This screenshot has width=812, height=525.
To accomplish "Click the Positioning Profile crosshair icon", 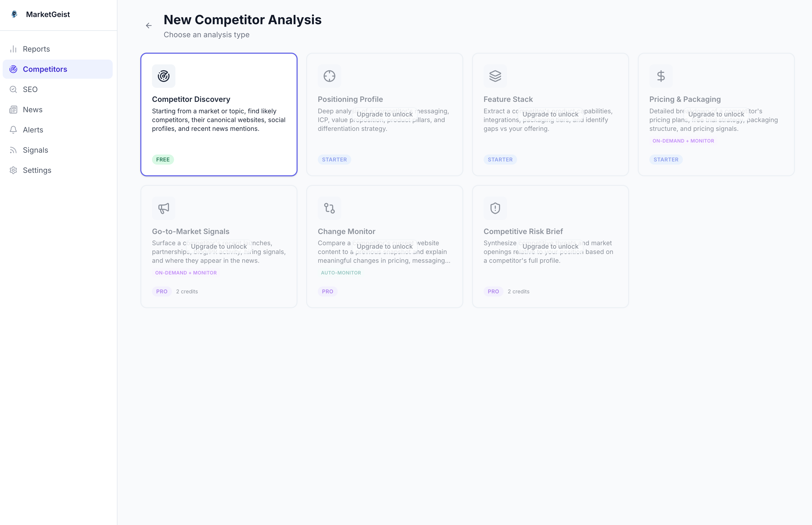I will point(329,76).
